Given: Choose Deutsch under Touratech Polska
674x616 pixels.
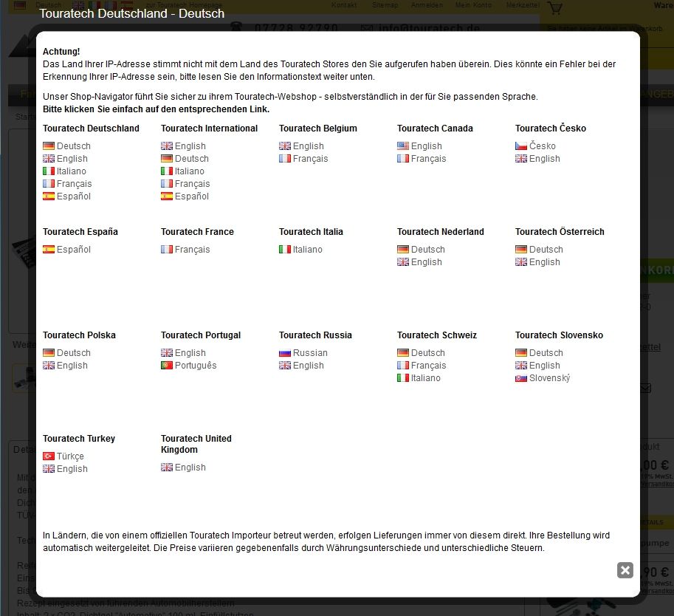Looking at the screenshot, I should click(73, 353).
